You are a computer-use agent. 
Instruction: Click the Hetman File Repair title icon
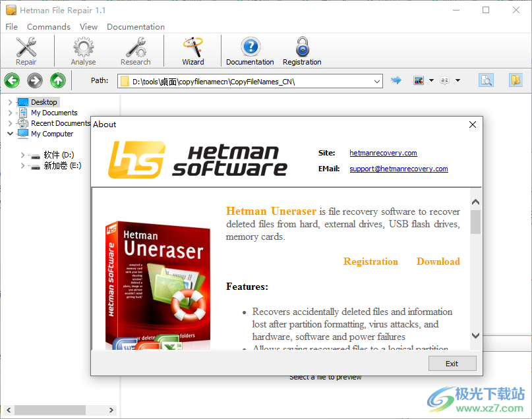(11, 10)
